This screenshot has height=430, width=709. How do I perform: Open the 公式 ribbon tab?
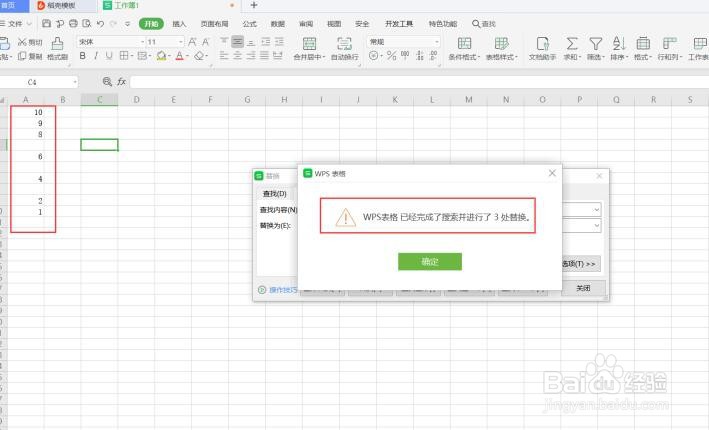[x=250, y=24]
